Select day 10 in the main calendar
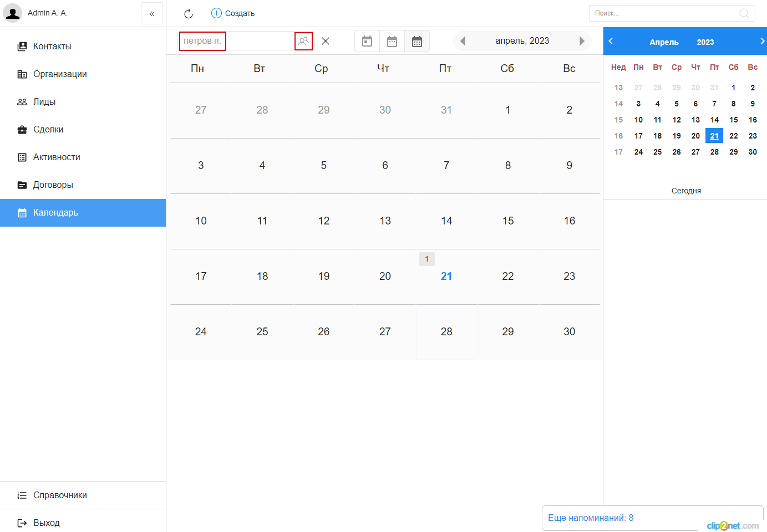Screen dimensions: 767x532 tap(201, 221)
